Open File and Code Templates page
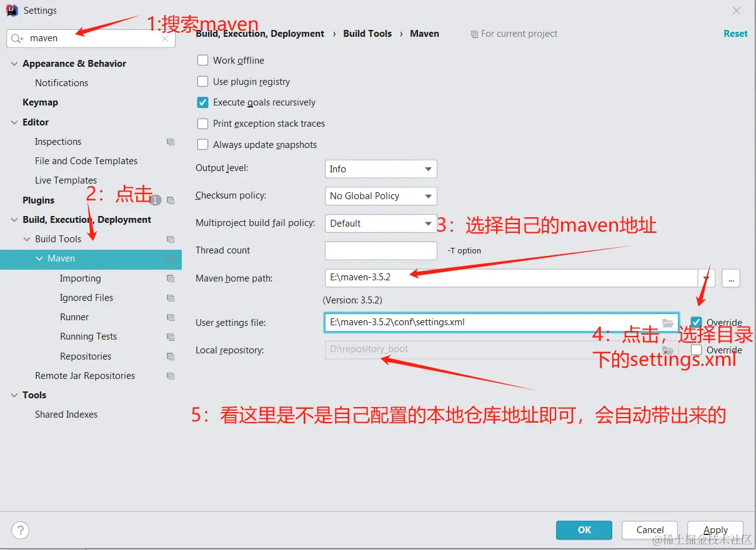 click(86, 161)
